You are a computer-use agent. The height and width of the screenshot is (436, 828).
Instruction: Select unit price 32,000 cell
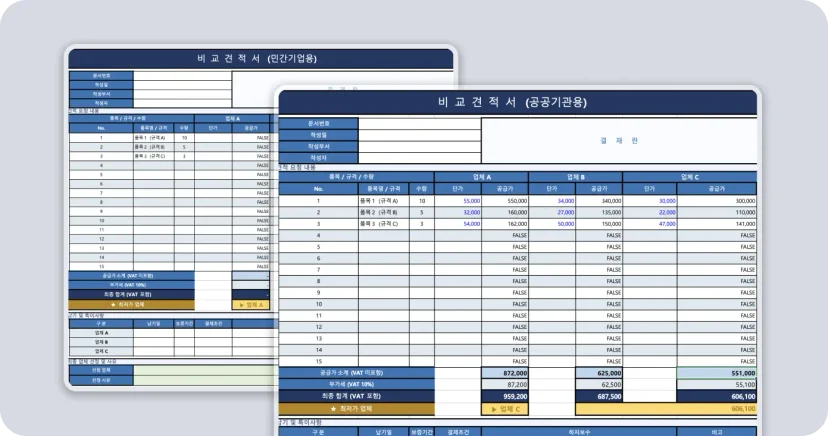point(458,213)
